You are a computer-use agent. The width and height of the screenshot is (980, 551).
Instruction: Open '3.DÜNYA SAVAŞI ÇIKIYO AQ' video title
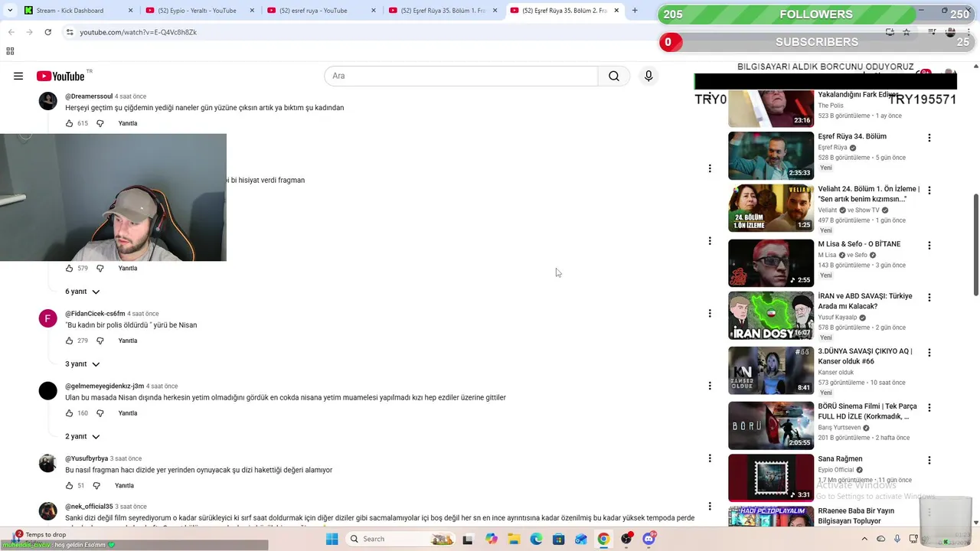[865, 356]
